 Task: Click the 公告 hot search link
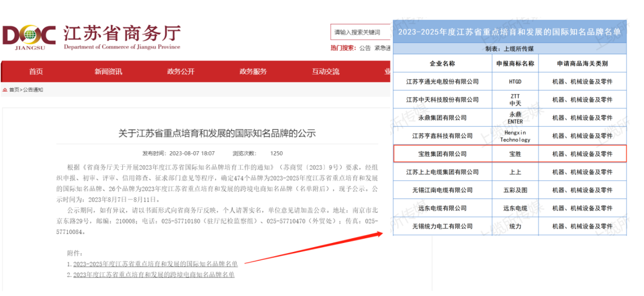[x=365, y=48]
